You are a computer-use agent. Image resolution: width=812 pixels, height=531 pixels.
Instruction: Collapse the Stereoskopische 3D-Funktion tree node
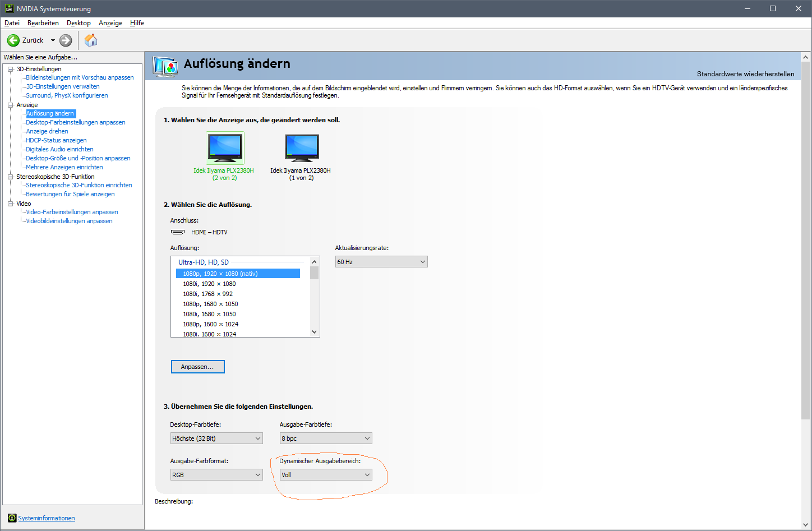(x=10, y=177)
